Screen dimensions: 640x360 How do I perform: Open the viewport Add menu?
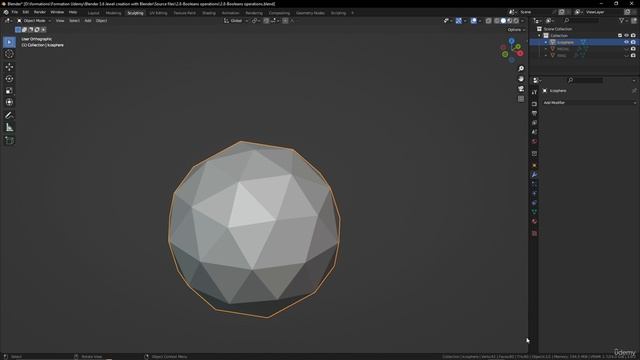click(88, 20)
